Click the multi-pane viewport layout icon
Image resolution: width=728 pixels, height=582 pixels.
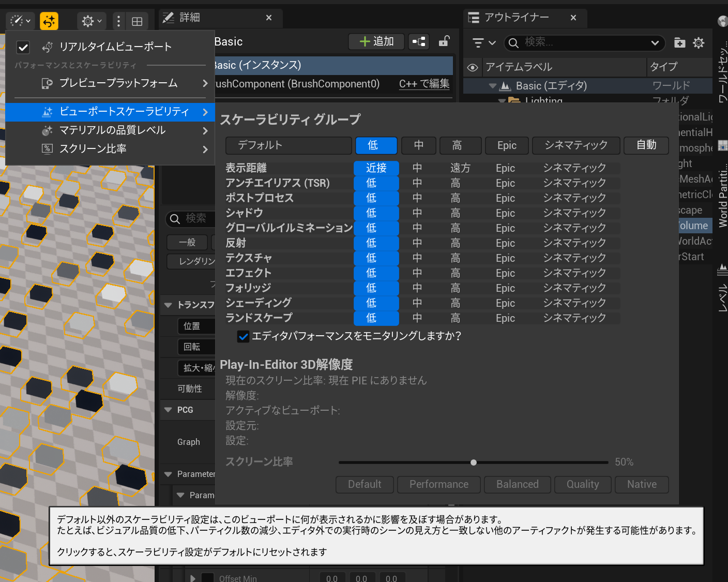tap(137, 21)
